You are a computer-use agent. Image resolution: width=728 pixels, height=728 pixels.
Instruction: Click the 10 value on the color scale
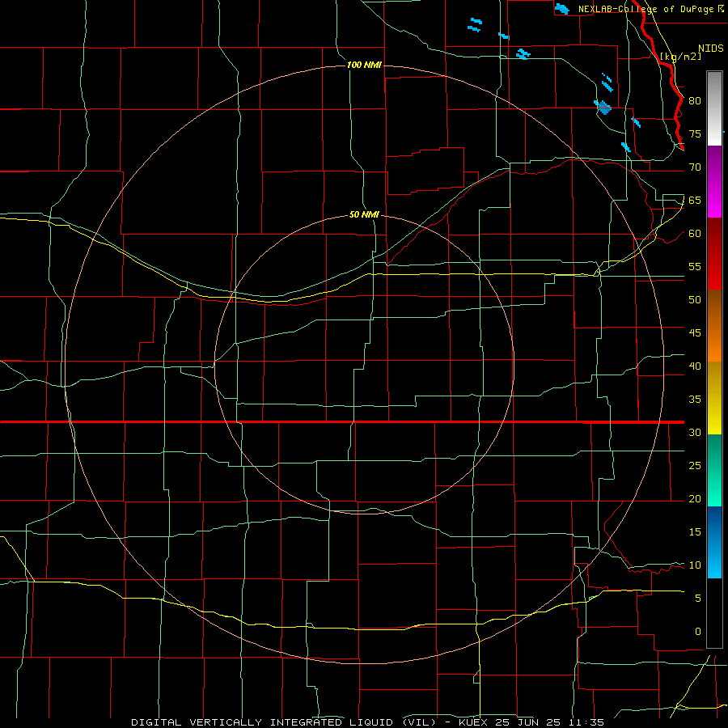(x=695, y=565)
